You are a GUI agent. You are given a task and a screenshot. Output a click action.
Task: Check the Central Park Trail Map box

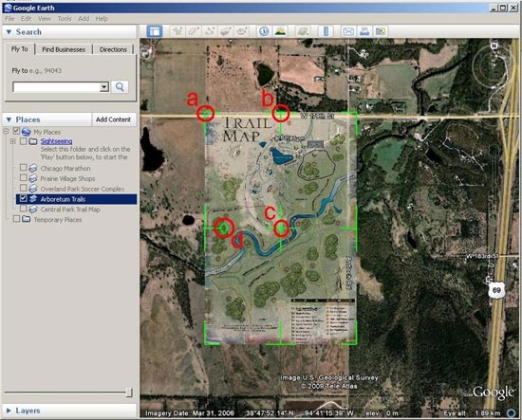point(23,209)
